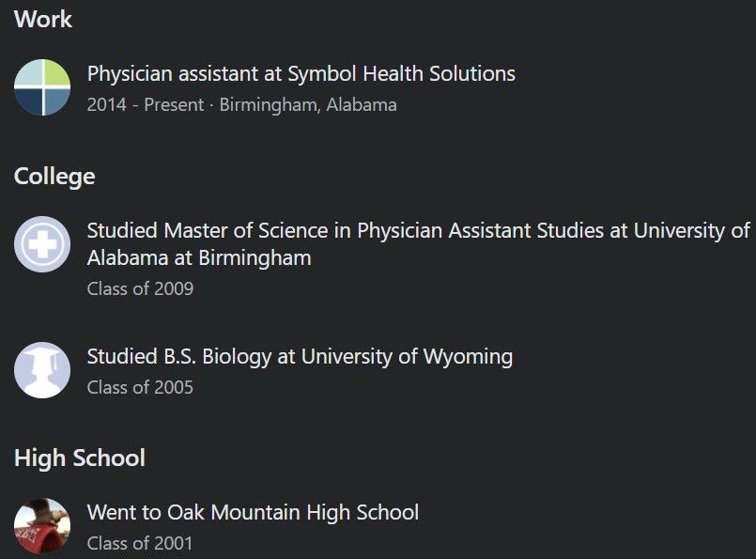The image size is (756, 559).
Task: Open the Oak Mountain High School thumbnail
Action: [x=42, y=526]
